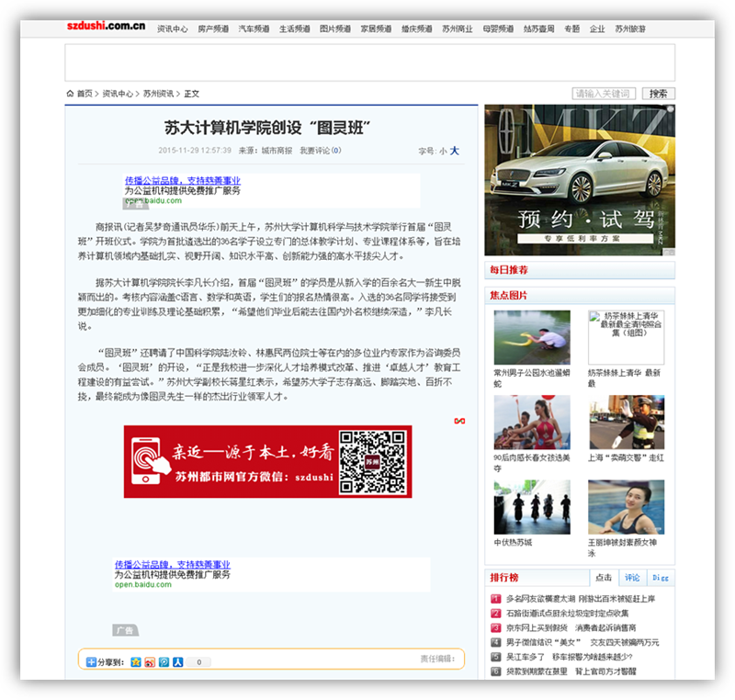
Task: Select the 点击 ranking tab
Action: pyautogui.click(x=604, y=578)
